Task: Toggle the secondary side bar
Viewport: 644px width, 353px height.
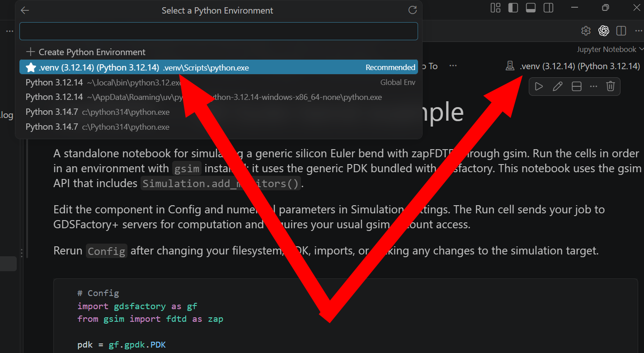Action: [x=548, y=8]
